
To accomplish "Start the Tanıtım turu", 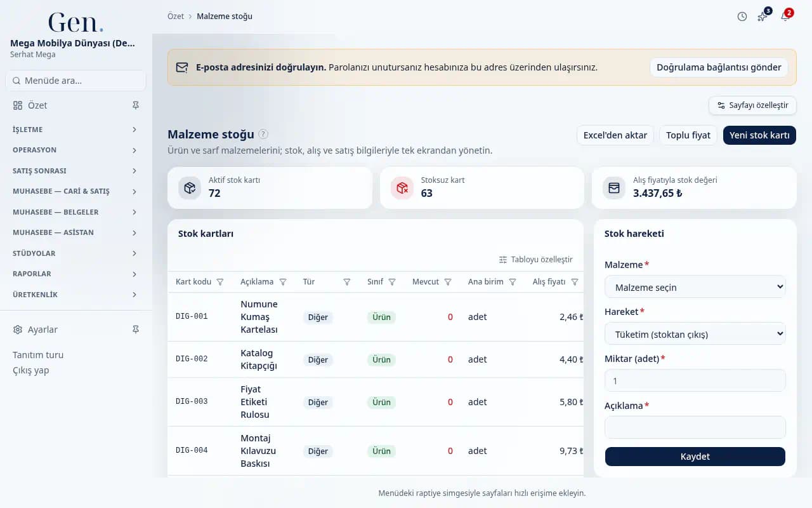I will tap(38, 355).
